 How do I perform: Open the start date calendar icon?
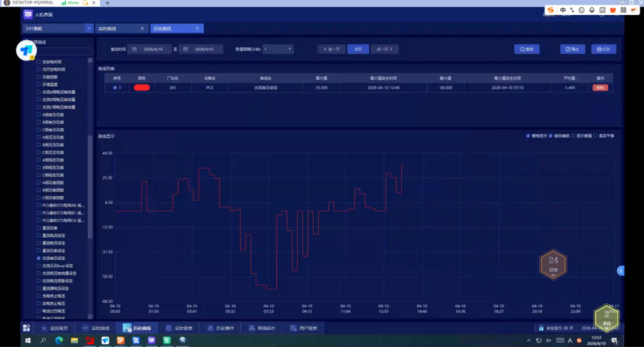[134, 49]
